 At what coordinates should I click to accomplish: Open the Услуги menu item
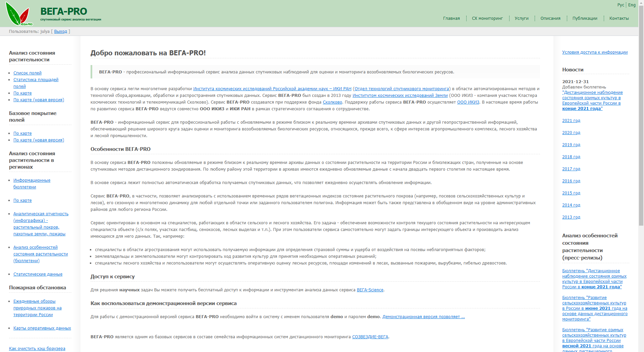522,18
